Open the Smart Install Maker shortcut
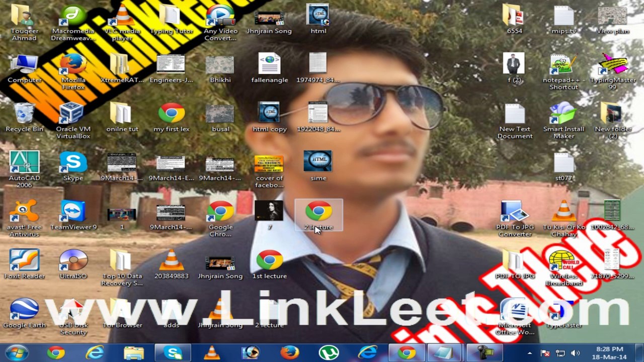Image resolution: width=644 pixels, height=362 pixels. pyautogui.click(x=563, y=121)
